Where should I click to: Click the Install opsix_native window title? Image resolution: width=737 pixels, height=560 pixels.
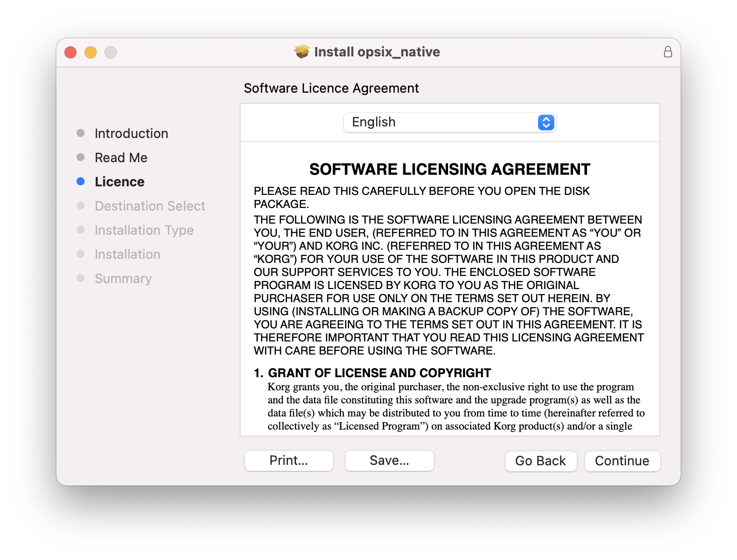(x=377, y=52)
